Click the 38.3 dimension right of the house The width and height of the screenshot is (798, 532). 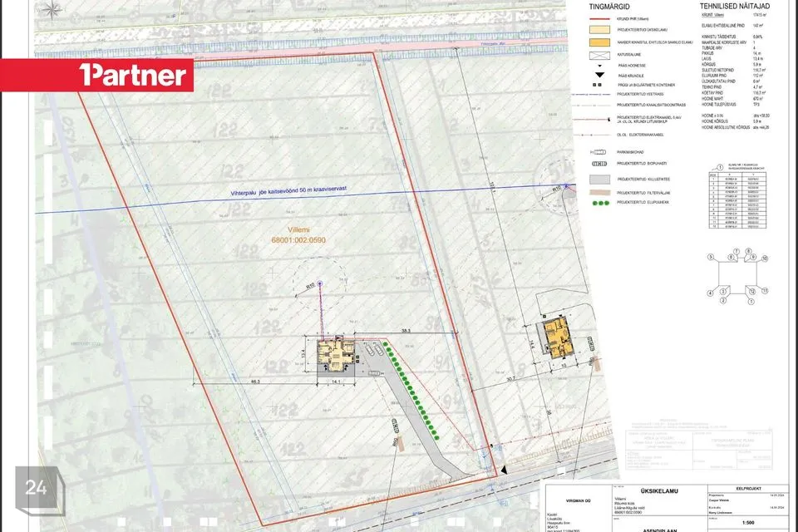406,331
